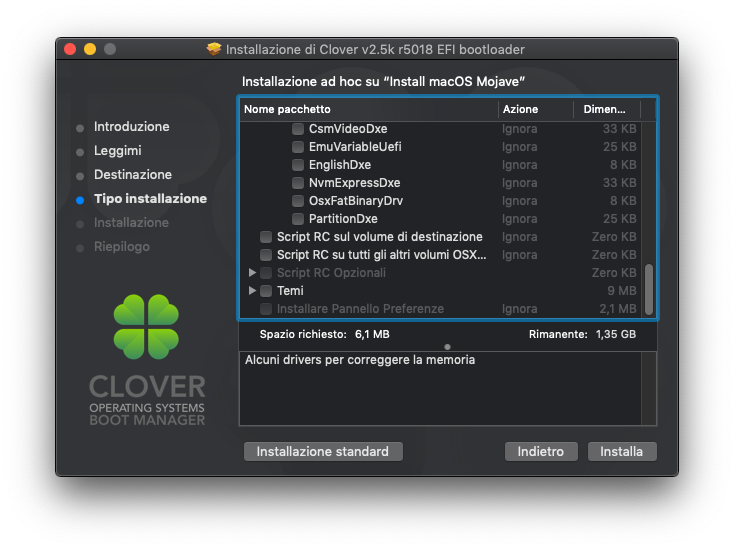734x550 pixels.
Task: Click the Installazione standard button
Action: point(323,451)
